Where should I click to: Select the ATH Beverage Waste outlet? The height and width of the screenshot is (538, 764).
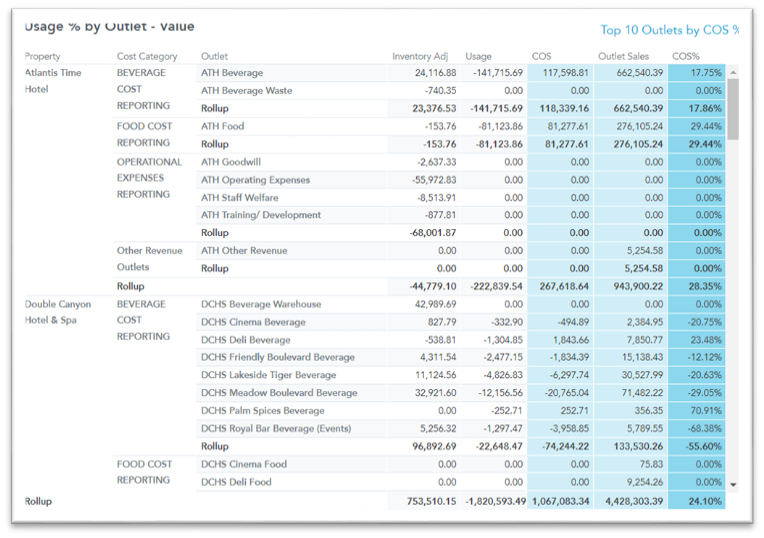pyautogui.click(x=247, y=91)
